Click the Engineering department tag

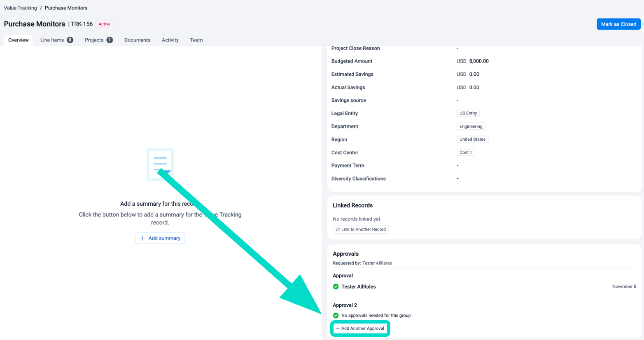(471, 127)
